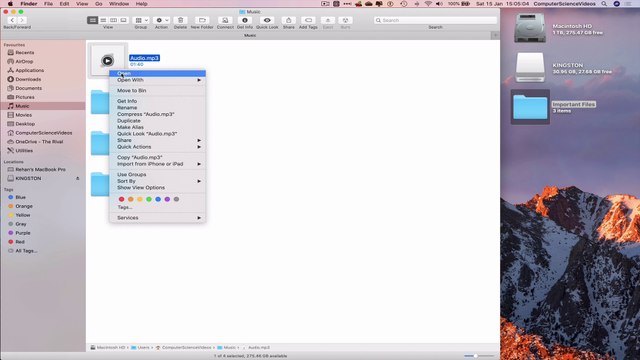Click the Delete trash toolbar icon
Viewport: 640px width, 360px height.
180,20
